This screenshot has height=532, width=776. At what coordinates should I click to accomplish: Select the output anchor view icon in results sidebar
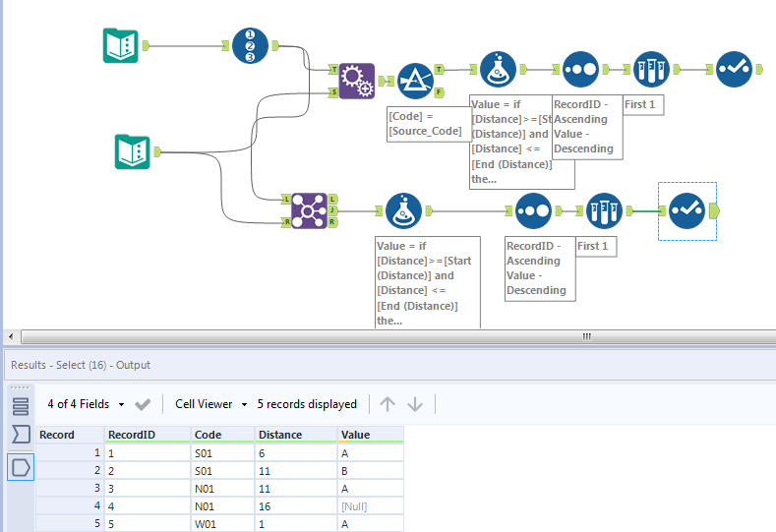point(21,467)
